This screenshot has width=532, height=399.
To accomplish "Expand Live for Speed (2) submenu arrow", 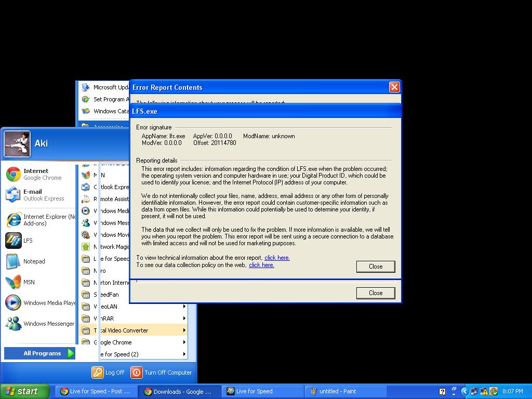I will pyautogui.click(x=184, y=354).
